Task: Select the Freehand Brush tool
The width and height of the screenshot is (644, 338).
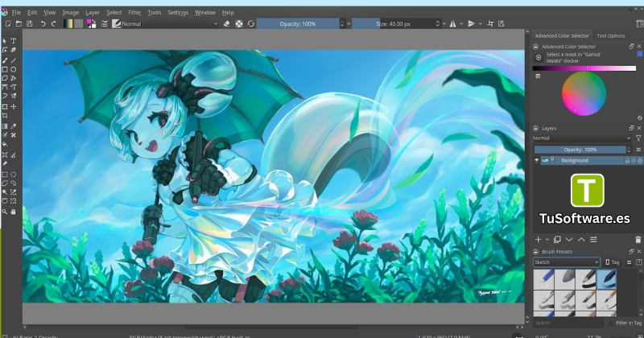Action: click(x=5, y=60)
